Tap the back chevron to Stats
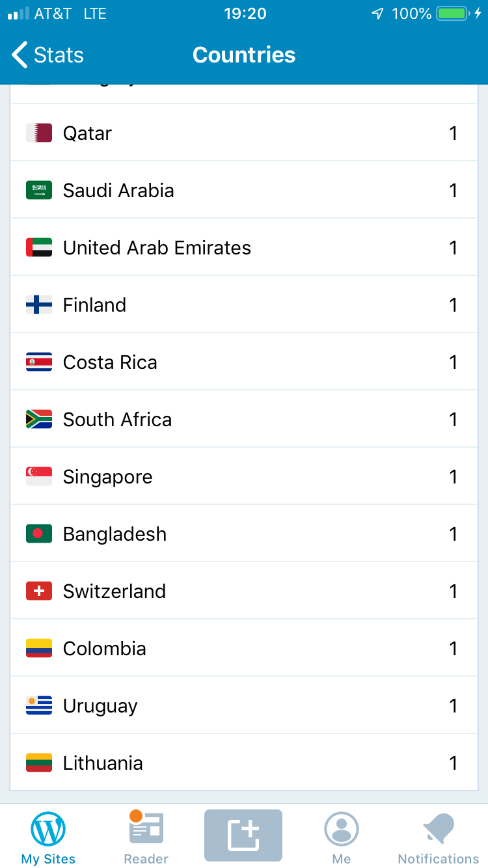Viewport: 488px width, 868px height. pyautogui.click(x=20, y=55)
